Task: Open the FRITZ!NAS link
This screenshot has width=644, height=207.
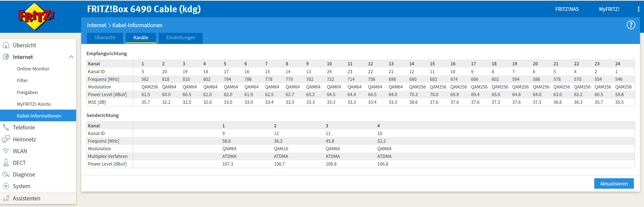Action: coord(567,9)
